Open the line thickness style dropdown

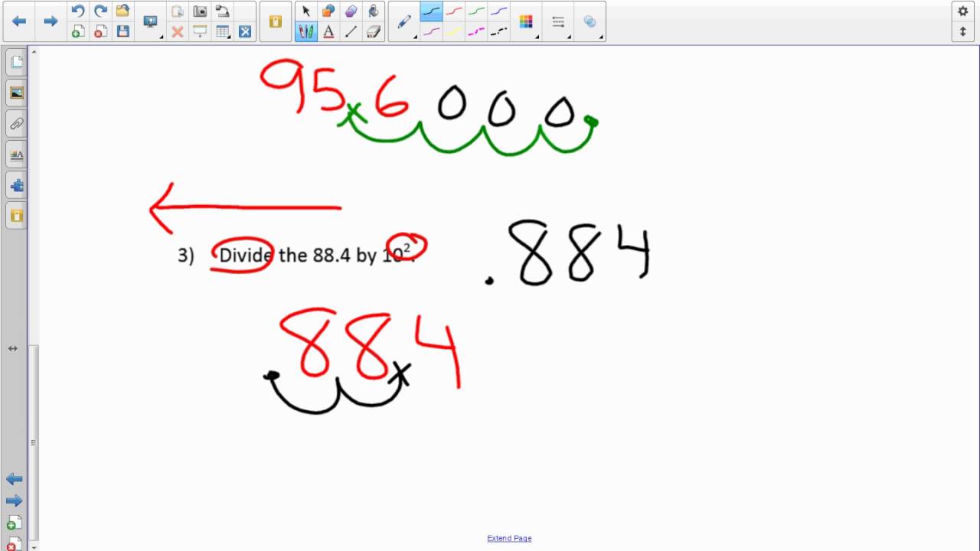(x=559, y=21)
